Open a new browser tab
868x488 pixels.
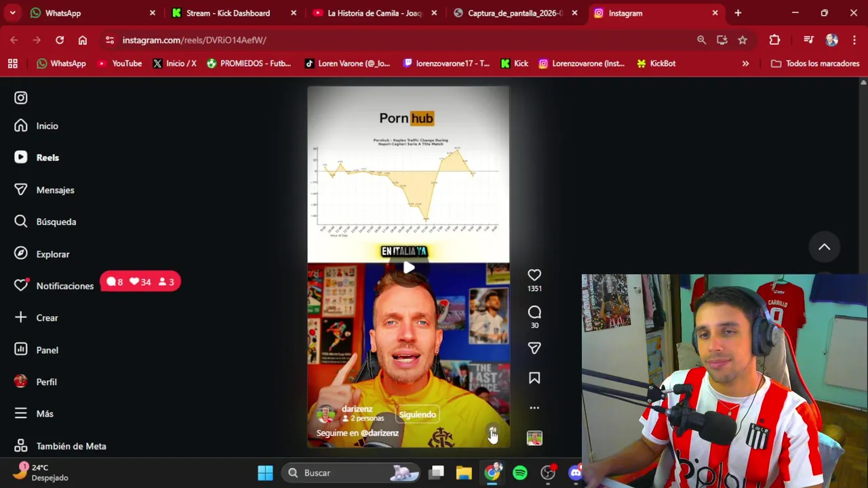[738, 13]
